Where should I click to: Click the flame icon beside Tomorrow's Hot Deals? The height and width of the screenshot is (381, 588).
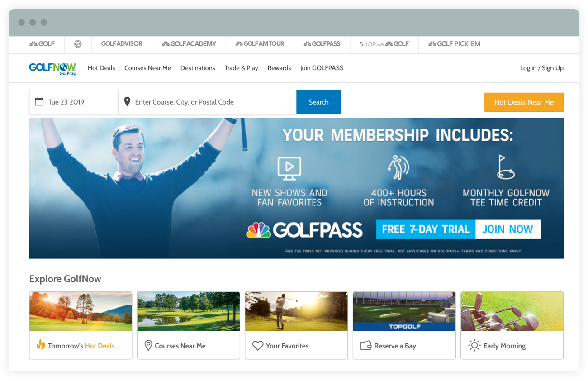[41, 345]
